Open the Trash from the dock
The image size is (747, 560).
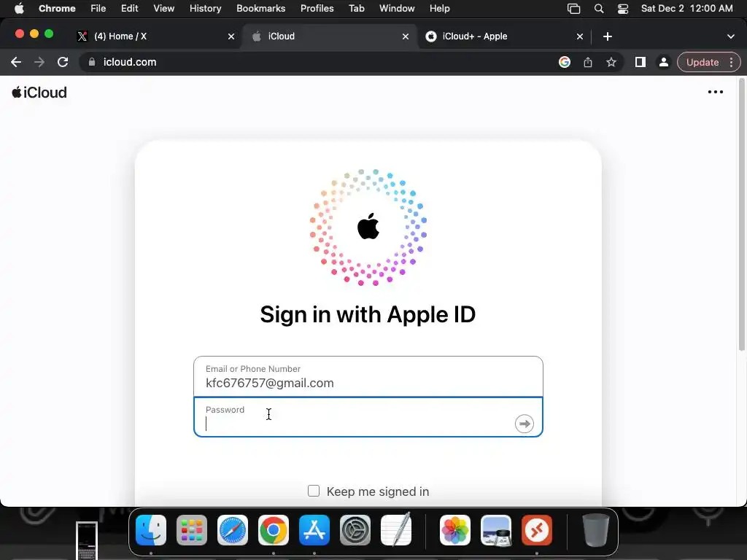595,530
